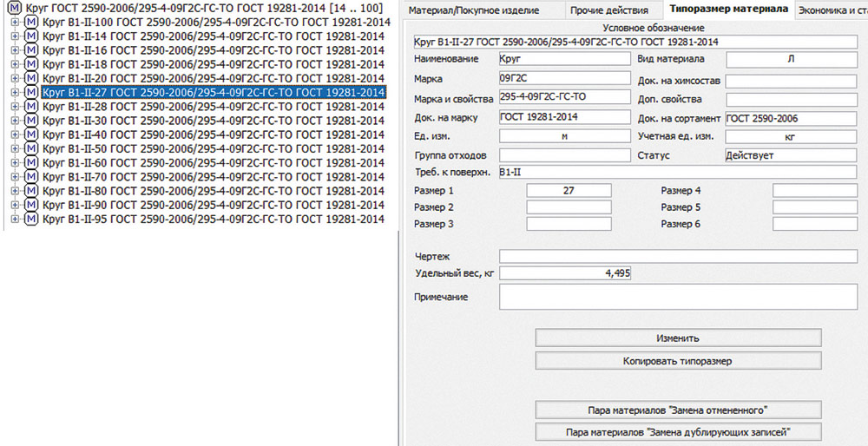Image resolution: width=868 pixels, height=446 pixels.
Task: Click the M icon beside Круг В1-II-27
Action: click(32, 92)
